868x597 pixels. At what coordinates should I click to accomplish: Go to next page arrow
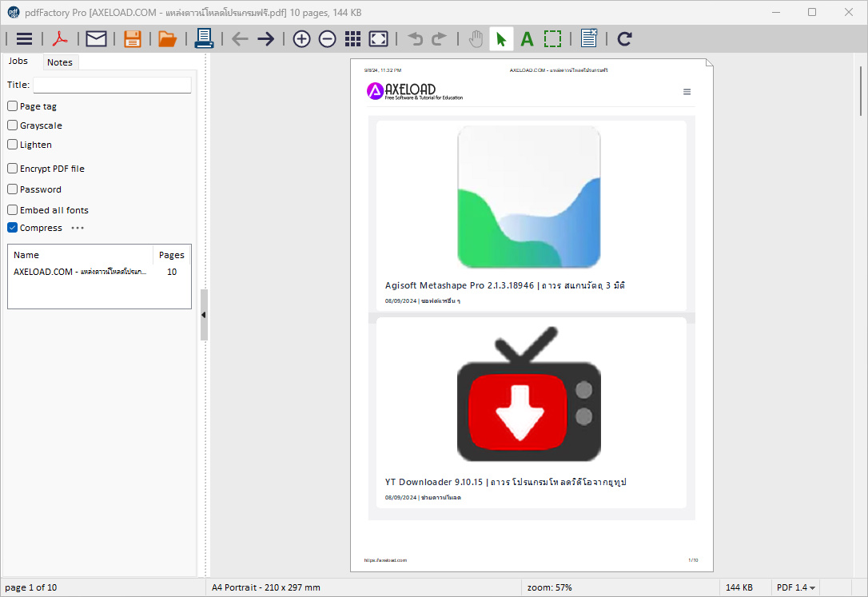pos(265,38)
